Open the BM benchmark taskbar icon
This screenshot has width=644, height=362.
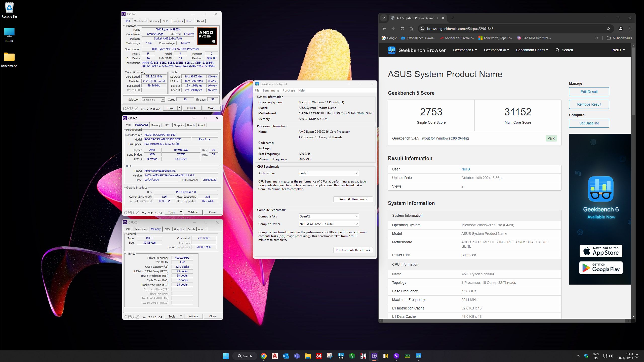pos(385,356)
